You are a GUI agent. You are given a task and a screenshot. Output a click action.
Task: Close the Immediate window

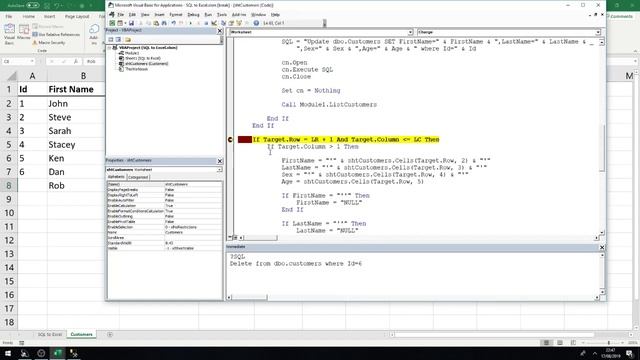[602, 247]
